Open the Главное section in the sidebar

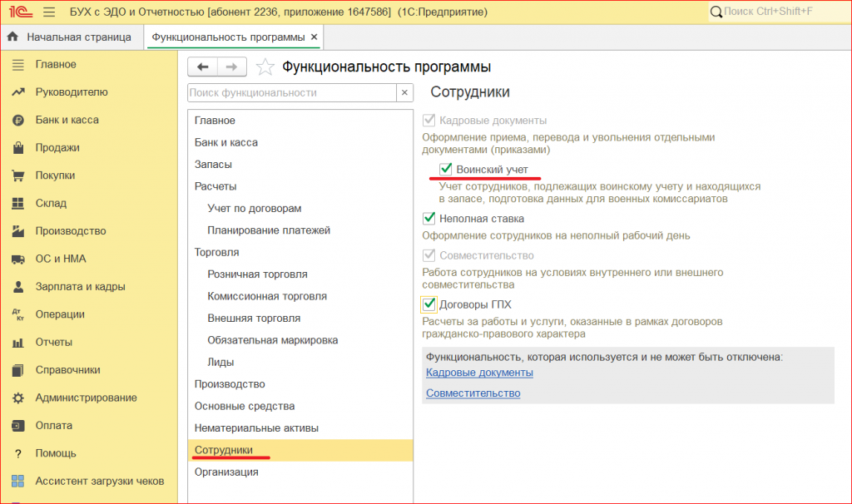[x=56, y=64]
